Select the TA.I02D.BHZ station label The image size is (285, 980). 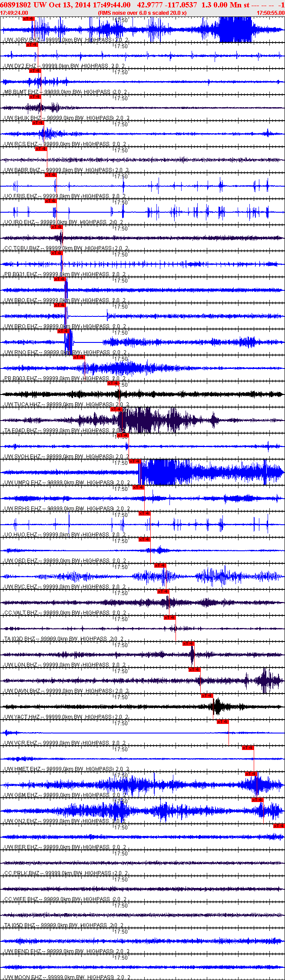tap(20, 639)
